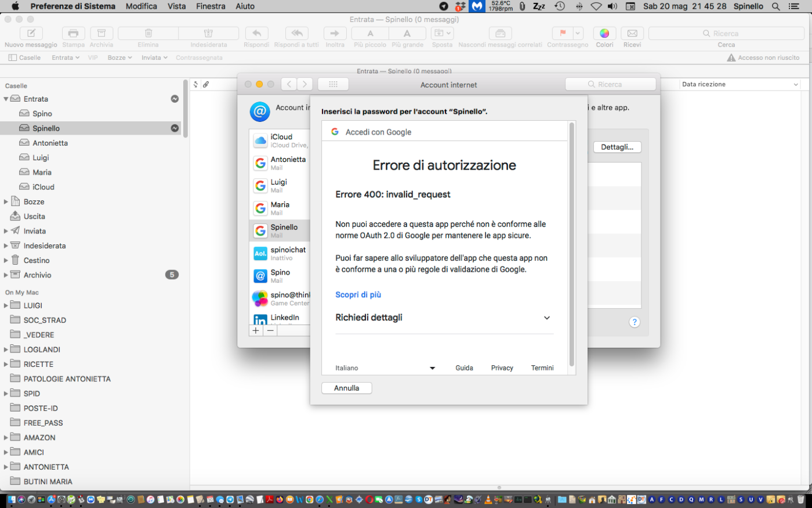Select the Spino inbox in sidebar

point(42,114)
